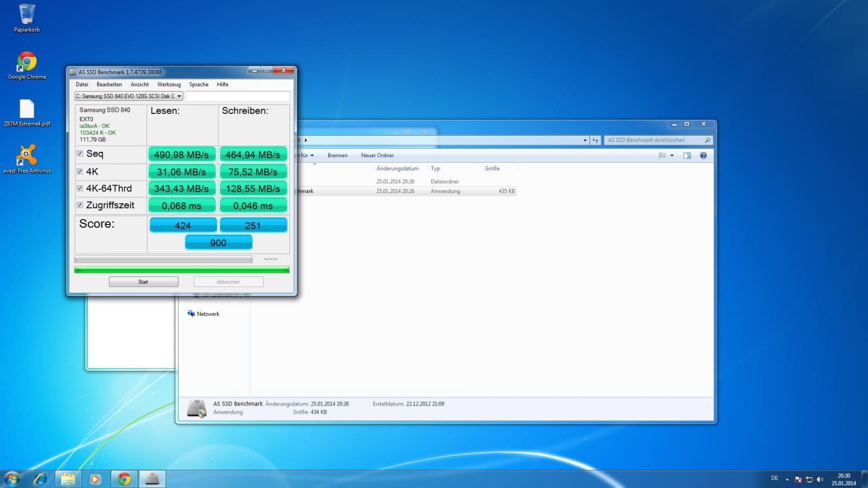Open Windows Explorer from the taskbar
Screen dimensions: 868x488
click(68, 479)
